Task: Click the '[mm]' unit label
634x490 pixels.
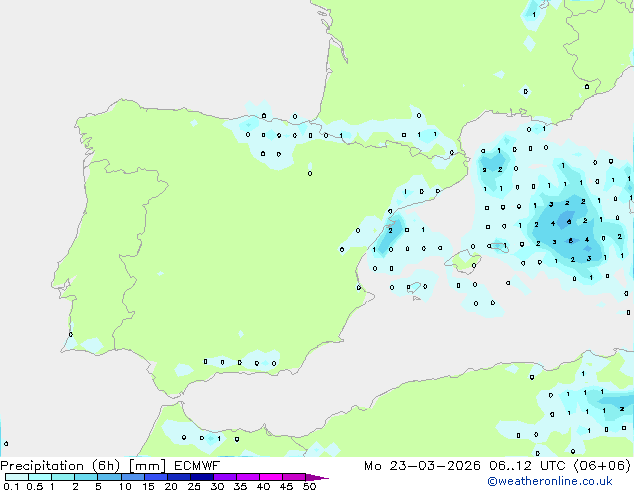Action: (148, 466)
